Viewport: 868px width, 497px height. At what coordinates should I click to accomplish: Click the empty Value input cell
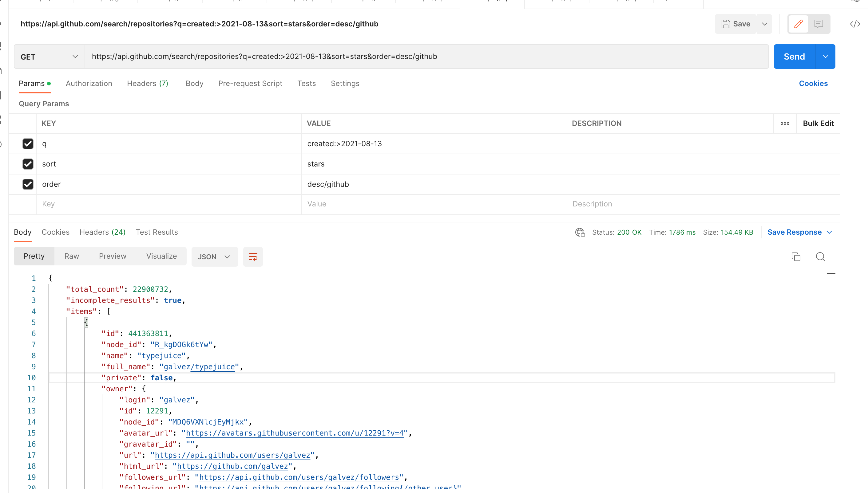[x=434, y=205]
